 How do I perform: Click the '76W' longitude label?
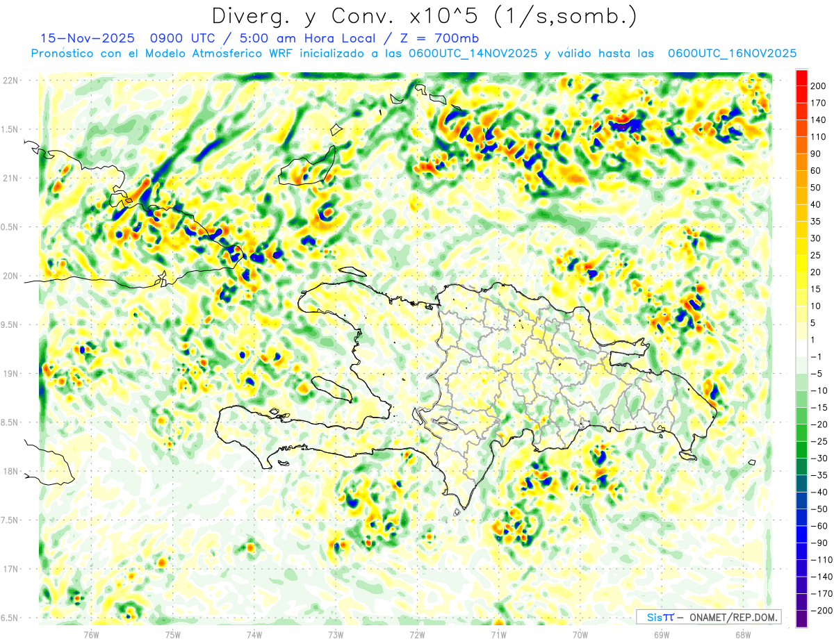[91, 634]
